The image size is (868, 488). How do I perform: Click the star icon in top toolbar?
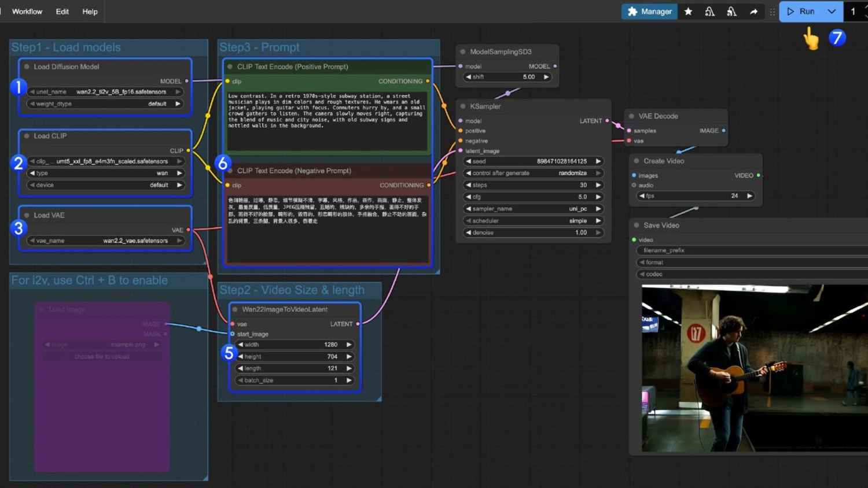688,12
